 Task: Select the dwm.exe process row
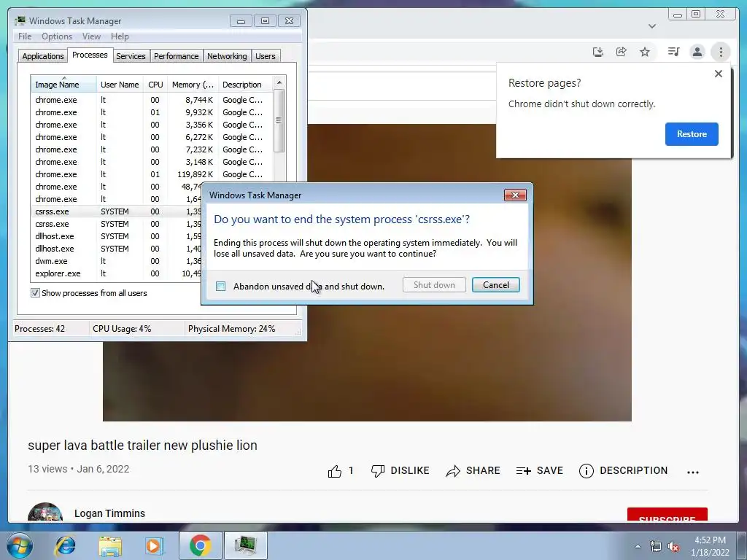116,261
